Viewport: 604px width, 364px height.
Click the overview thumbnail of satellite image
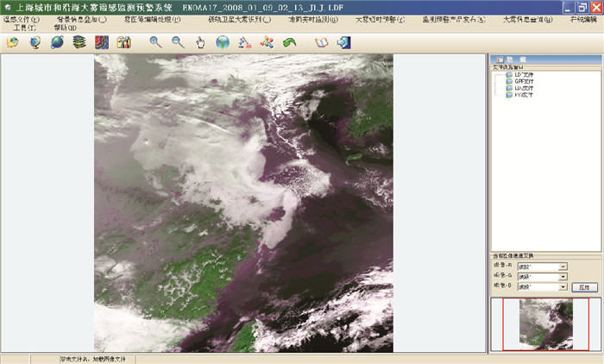545,324
